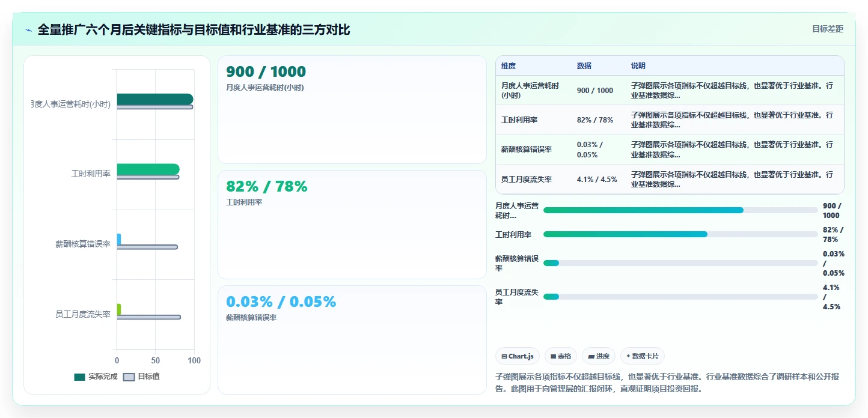Click the 900 / 1000 data card

[x=352, y=110]
